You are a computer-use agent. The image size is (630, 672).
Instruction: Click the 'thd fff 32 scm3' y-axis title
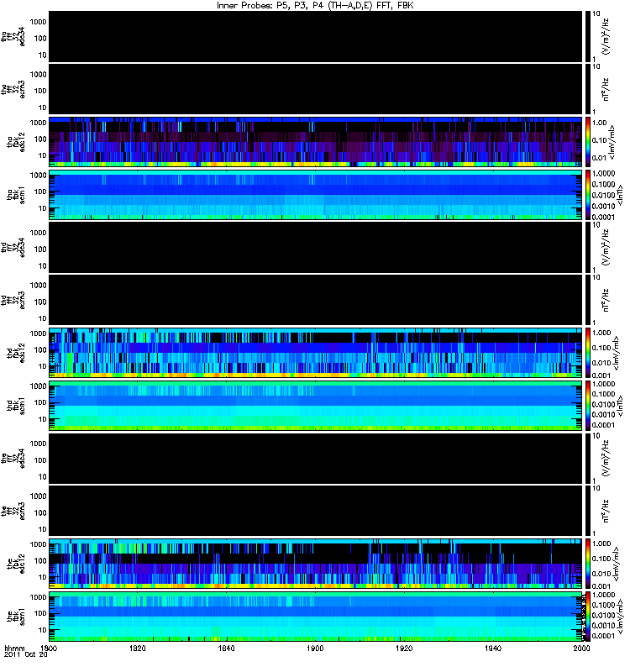[13, 300]
